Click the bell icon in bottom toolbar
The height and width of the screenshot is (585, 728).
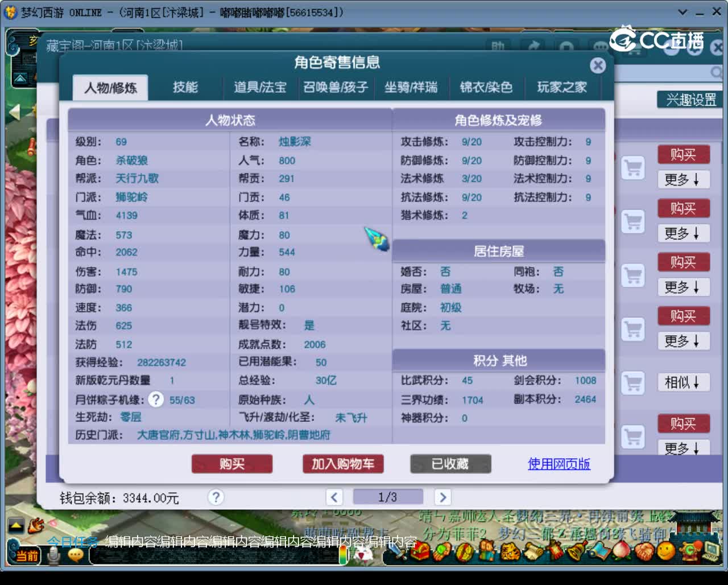coord(576,551)
